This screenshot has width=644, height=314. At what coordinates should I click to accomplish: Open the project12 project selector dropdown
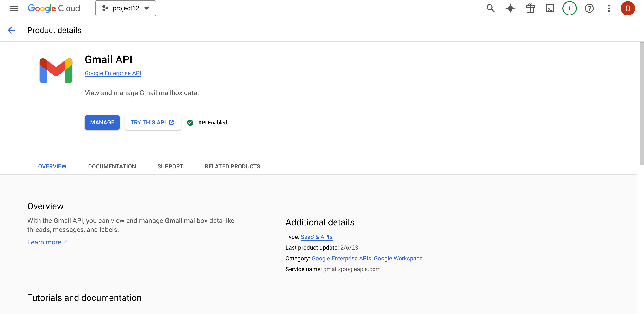pyautogui.click(x=125, y=8)
